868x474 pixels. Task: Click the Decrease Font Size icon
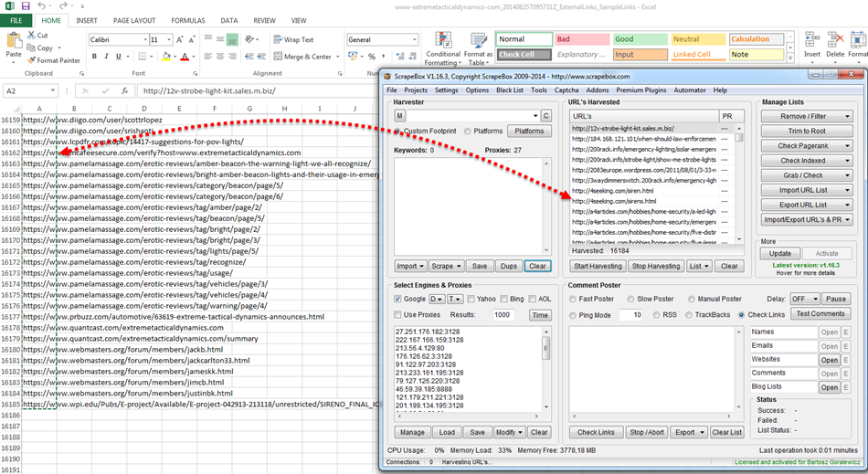click(192, 40)
